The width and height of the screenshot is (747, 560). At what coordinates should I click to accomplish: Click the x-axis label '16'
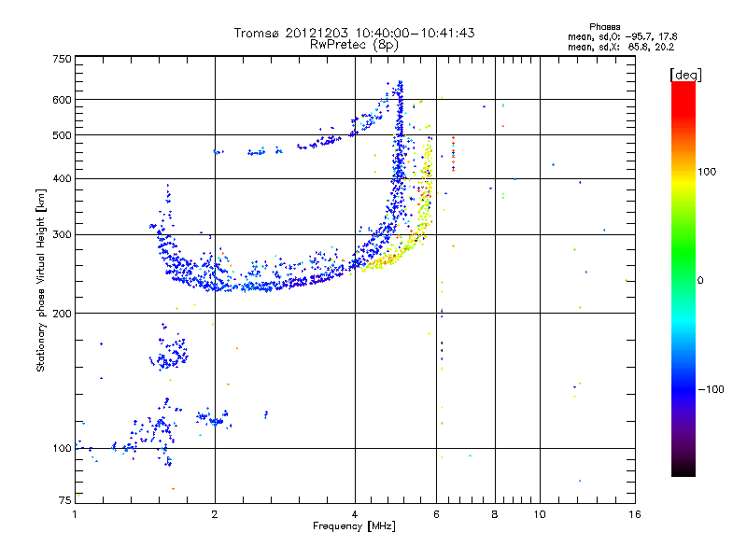(x=635, y=514)
